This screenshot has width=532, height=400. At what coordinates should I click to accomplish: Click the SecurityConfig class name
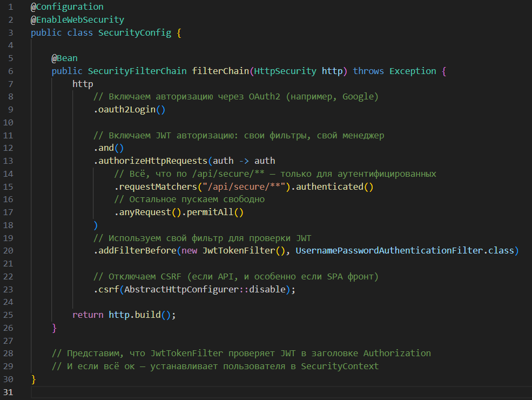point(134,33)
